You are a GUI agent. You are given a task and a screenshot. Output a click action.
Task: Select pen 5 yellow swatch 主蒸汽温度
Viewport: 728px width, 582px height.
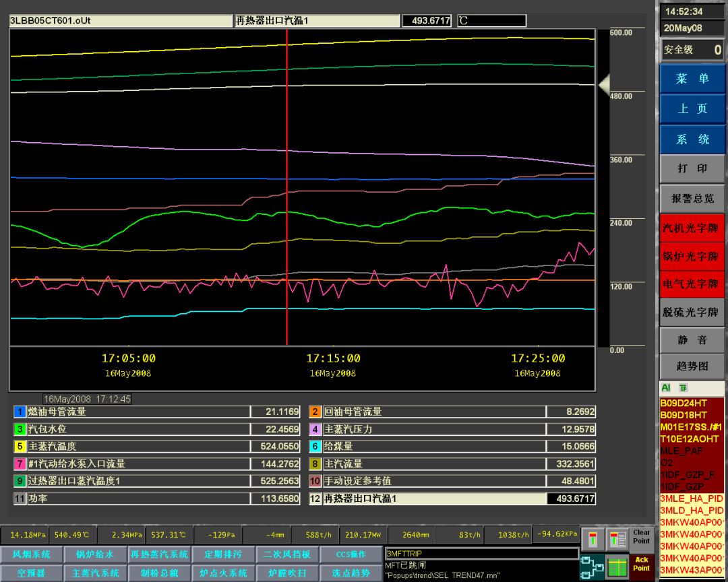pyautogui.click(x=20, y=447)
